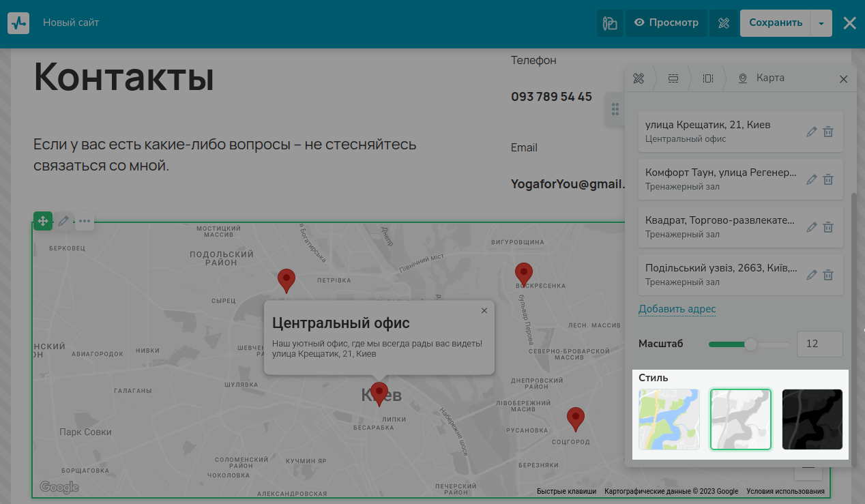This screenshot has width=865, height=504.
Task: Click the Масштаб slider handle
Action: click(x=750, y=344)
